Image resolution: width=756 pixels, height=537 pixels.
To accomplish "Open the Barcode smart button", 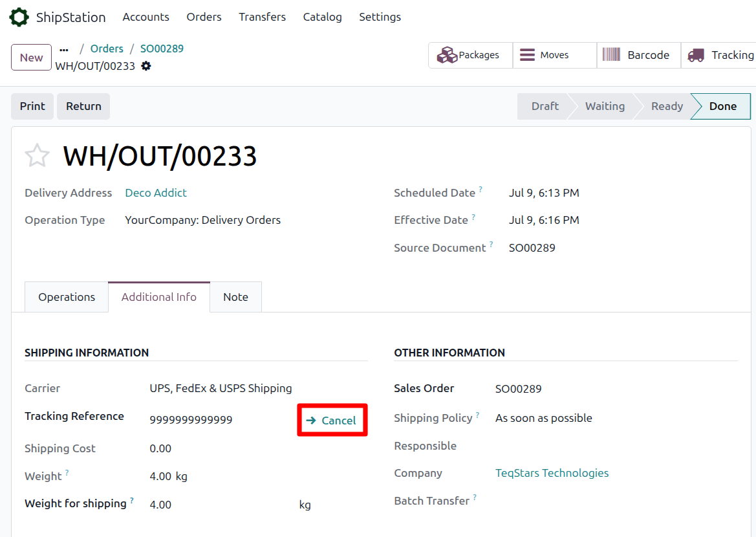I will coord(638,55).
